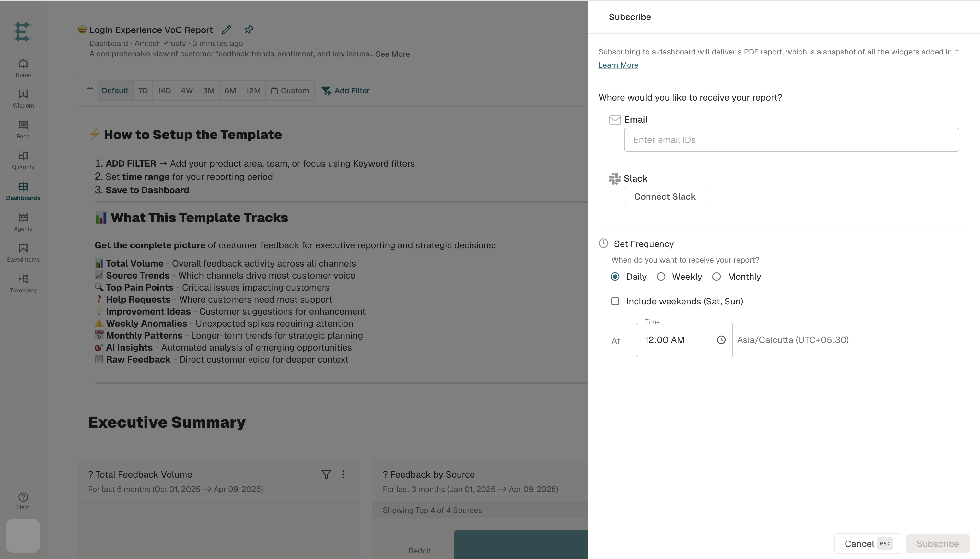Select the Monthly frequency radio button

tap(717, 277)
